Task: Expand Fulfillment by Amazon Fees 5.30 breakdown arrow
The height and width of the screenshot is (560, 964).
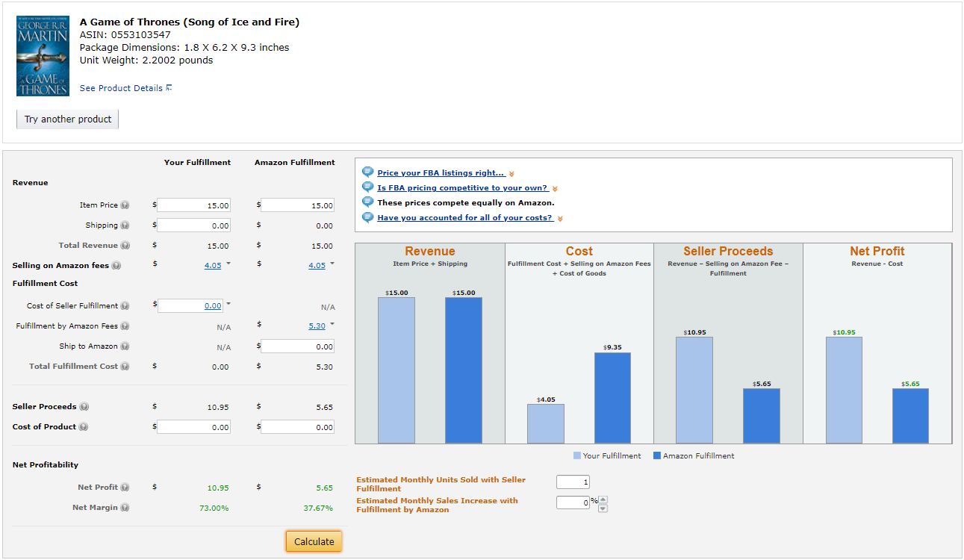Action: [x=332, y=324]
